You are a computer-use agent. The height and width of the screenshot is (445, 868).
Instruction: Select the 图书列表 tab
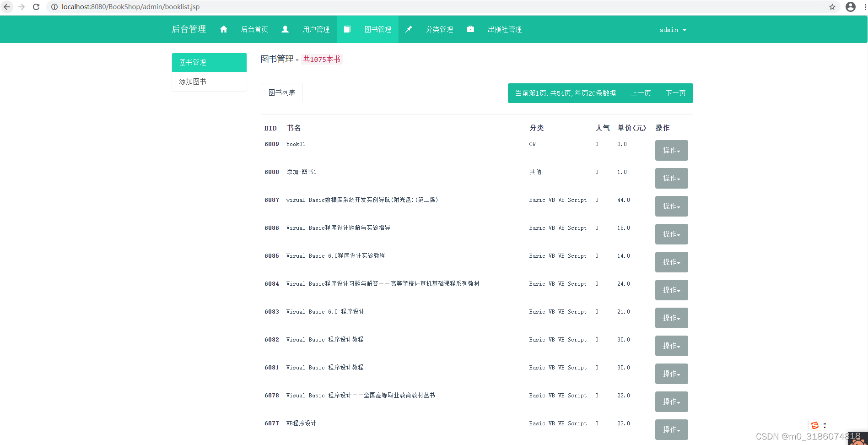point(281,92)
